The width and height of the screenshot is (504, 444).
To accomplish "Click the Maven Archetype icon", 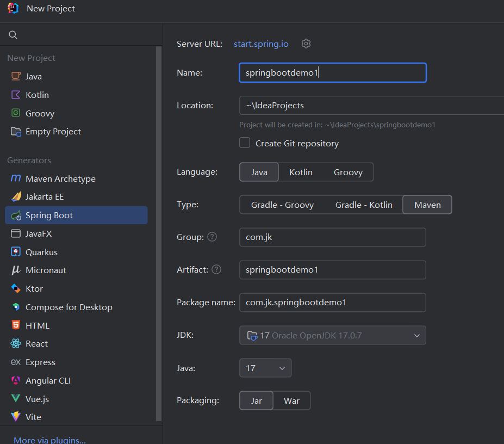I will (x=16, y=178).
